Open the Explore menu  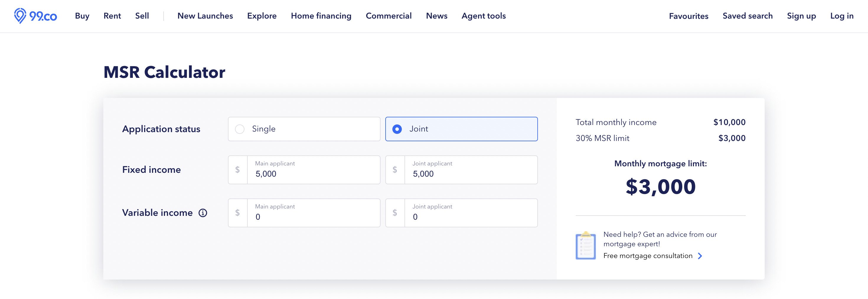(x=262, y=16)
